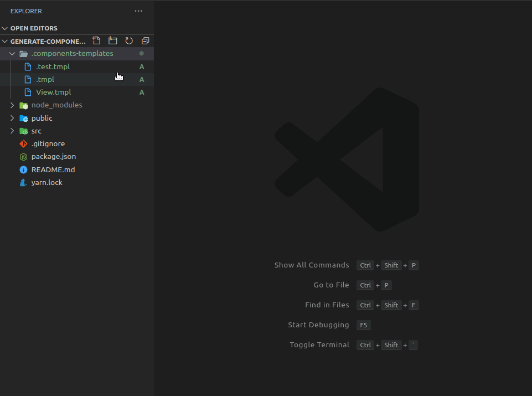Click the public folder icon
532x396 pixels.
tap(23, 118)
